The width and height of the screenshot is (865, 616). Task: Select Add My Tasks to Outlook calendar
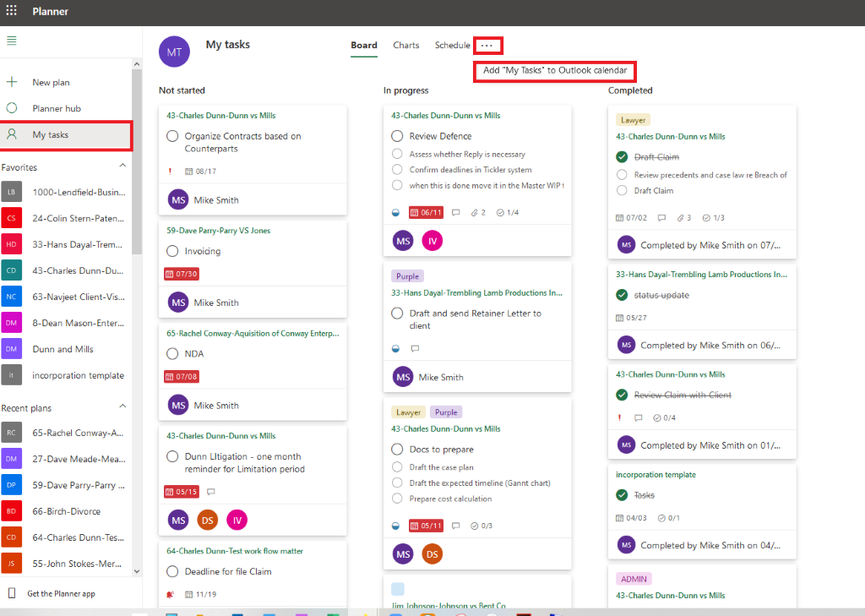[x=555, y=71]
